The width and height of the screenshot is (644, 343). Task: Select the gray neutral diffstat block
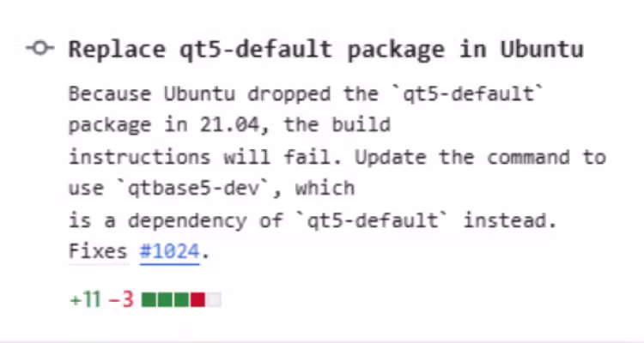click(x=214, y=299)
